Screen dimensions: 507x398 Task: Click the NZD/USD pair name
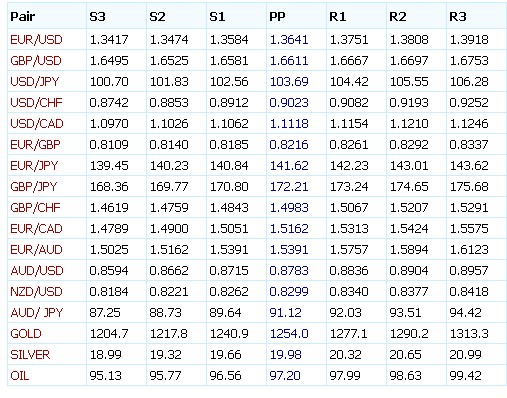coord(36,292)
